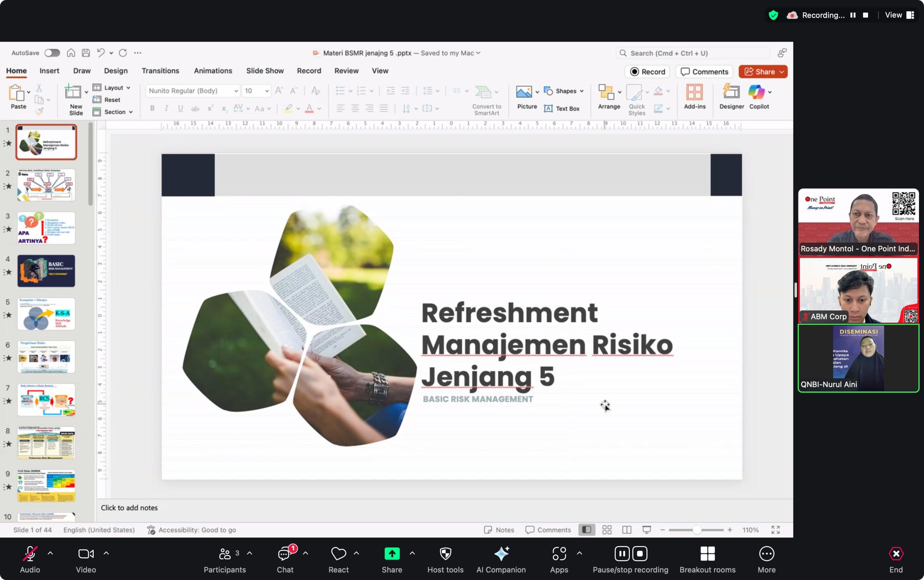Click the Paste clipboard icon
924x580 pixels.
tap(17, 92)
